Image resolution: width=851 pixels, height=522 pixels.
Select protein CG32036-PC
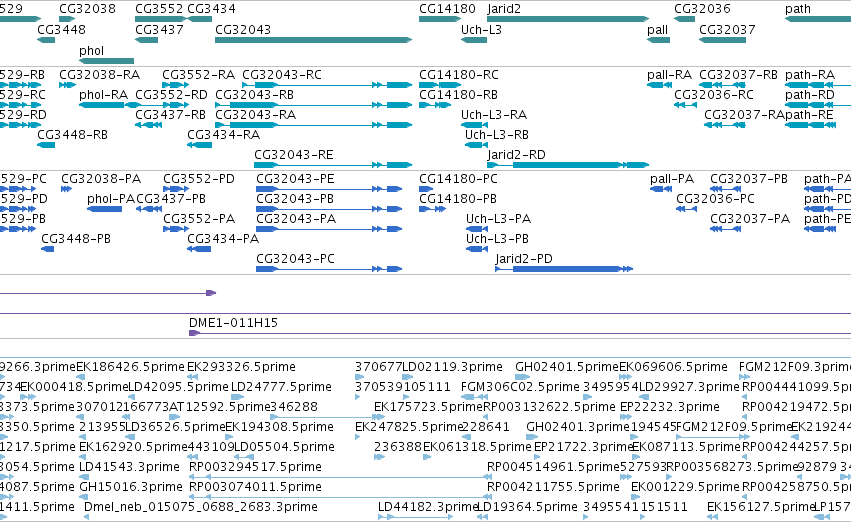tap(715, 199)
